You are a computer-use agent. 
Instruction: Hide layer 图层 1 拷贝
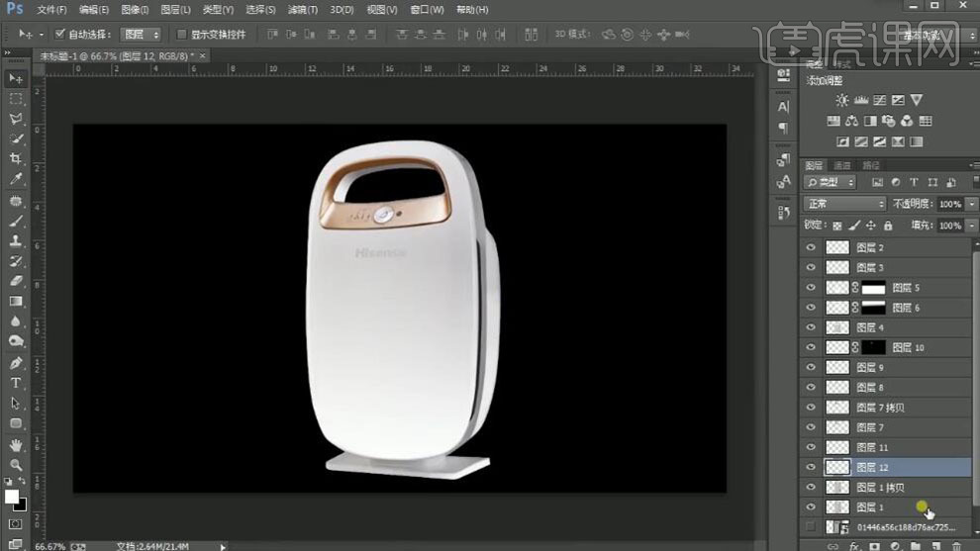811,488
